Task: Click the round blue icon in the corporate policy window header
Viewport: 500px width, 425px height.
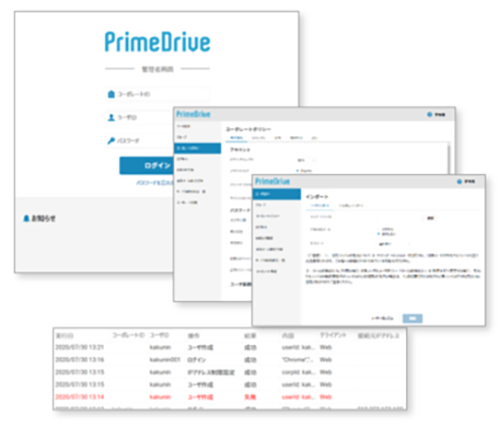Action: 430,115
